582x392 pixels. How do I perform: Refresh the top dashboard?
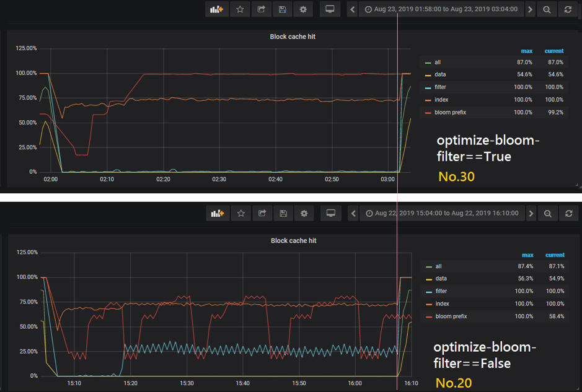coord(568,9)
